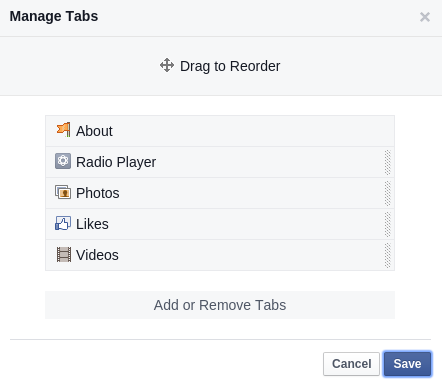Select the Likes tab label
Viewport: 442px width, 386px height.
[x=92, y=224]
